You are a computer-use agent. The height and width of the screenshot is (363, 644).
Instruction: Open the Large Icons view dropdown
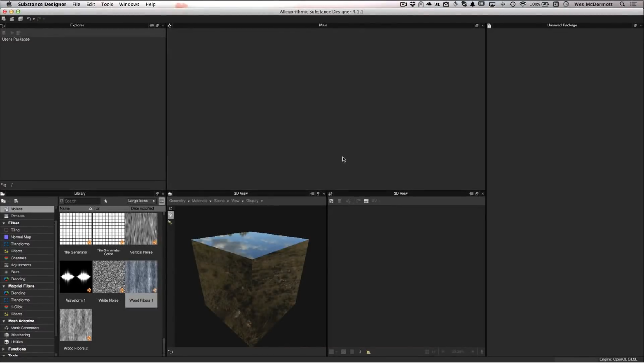pos(141,201)
